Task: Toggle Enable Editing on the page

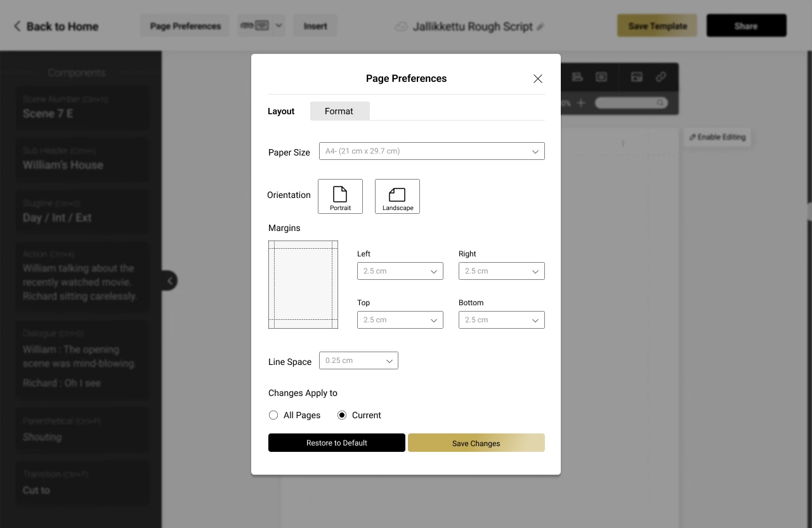Action: coord(717,137)
